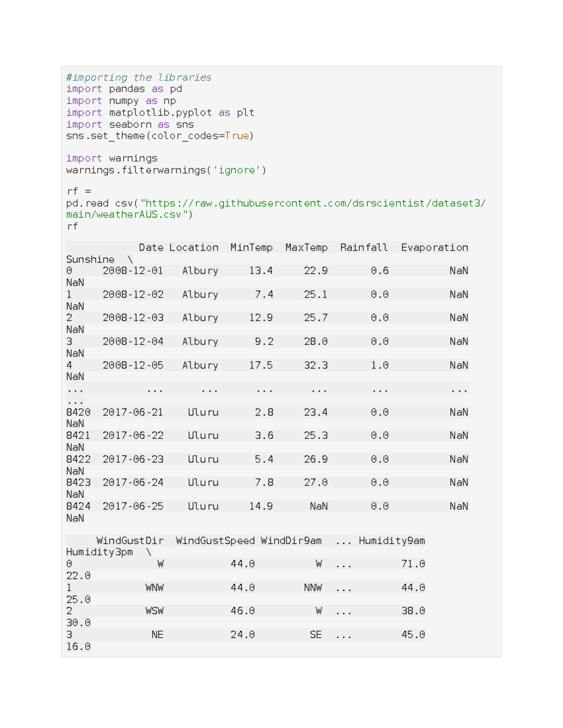Click the row index 8422
Image resolution: width=563 pixels, height=728 pixels.
pyautogui.click(x=78, y=459)
